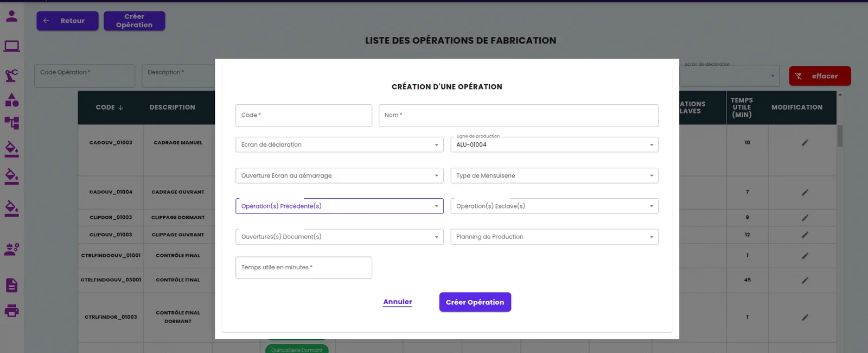Open the hierarchy tree icon in sidebar
This screenshot has height=353, width=868.
click(11, 123)
